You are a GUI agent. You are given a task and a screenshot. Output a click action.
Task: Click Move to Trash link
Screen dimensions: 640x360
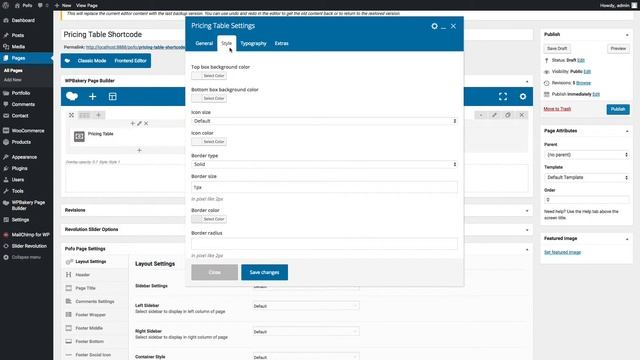point(557,109)
